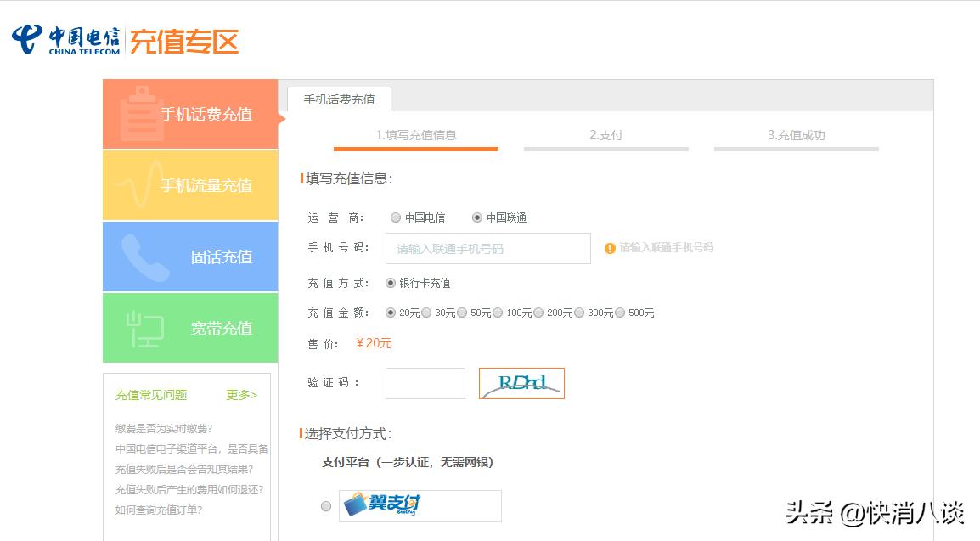Click the computer icon on 宽带充值 tile
The width and height of the screenshot is (980, 541).
click(x=144, y=329)
